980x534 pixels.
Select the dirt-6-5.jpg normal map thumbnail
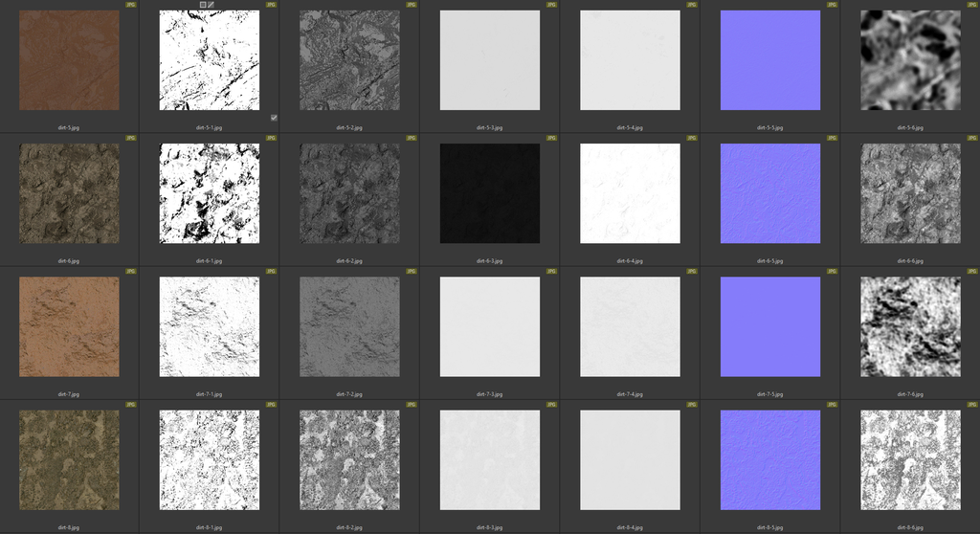(x=770, y=193)
